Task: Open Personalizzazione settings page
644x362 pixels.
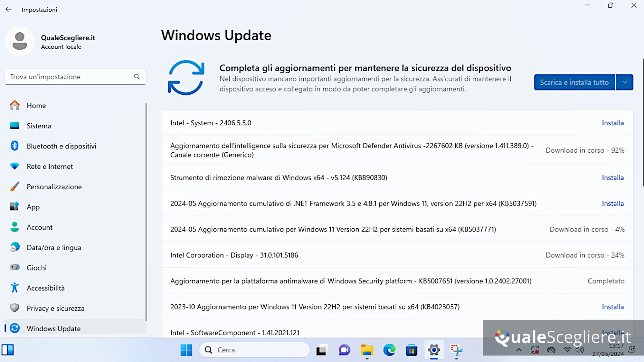Action: click(x=54, y=187)
